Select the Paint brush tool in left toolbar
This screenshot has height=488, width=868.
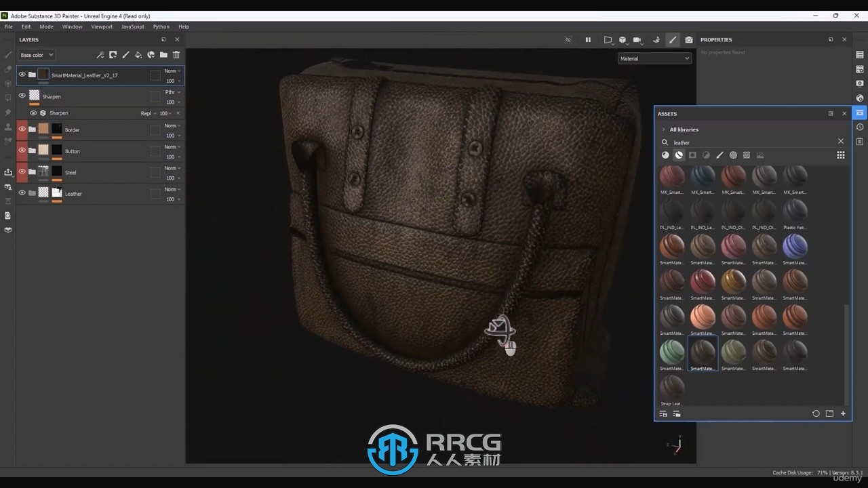tap(8, 55)
